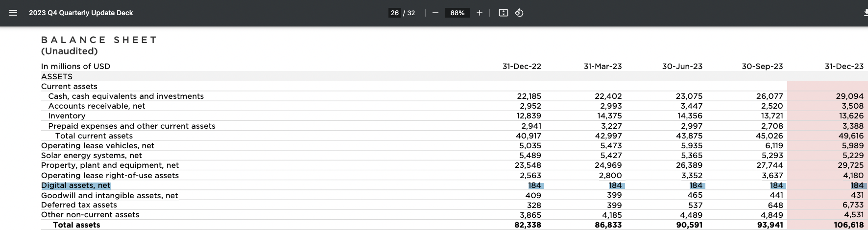Click the 'Total assets' row label

click(x=76, y=225)
